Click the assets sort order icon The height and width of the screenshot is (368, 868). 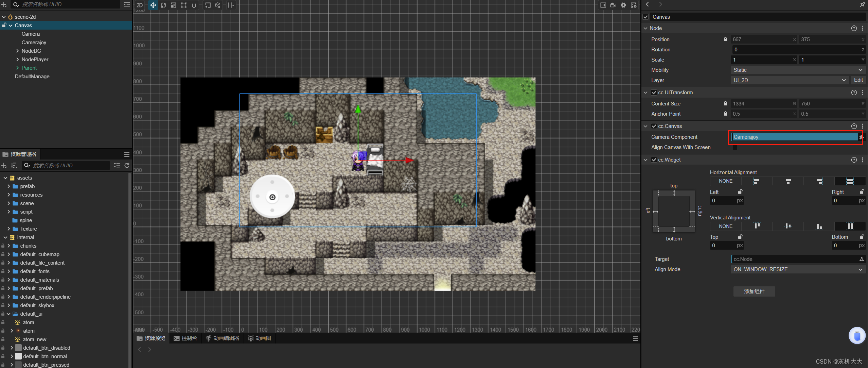(x=14, y=165)
